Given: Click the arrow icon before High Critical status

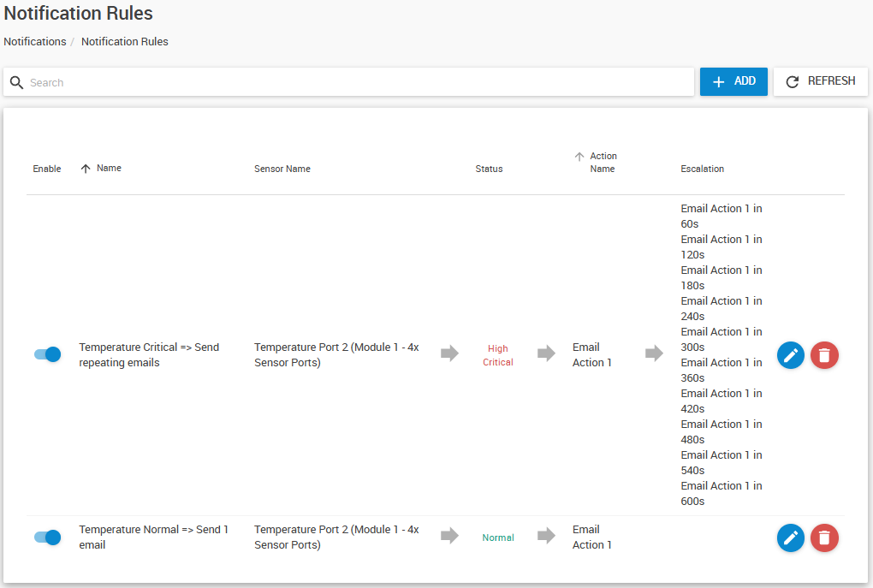Looking at the screenshot, I should click(x=449, y=353).
